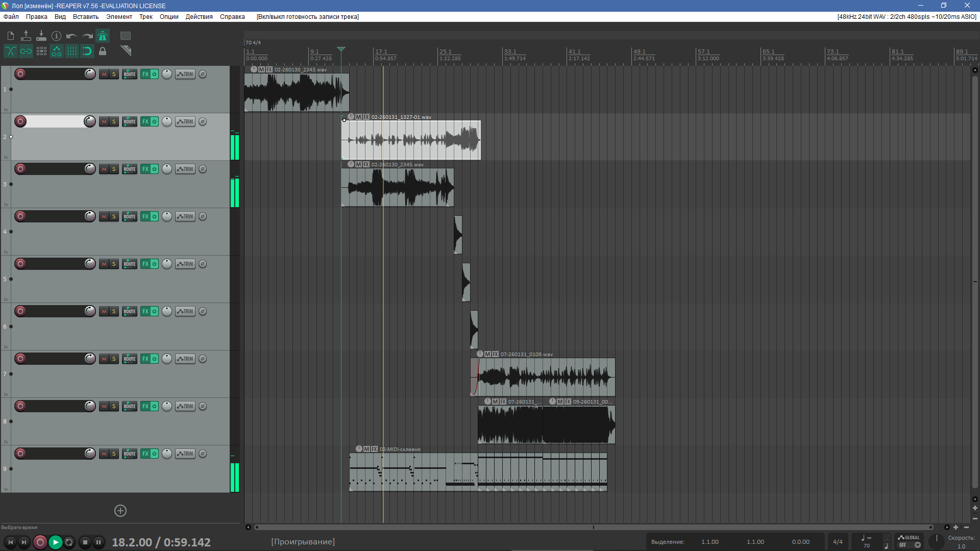Click ROUTE button on track 6
The image size is (980, 551).
(x=130, y=311)
